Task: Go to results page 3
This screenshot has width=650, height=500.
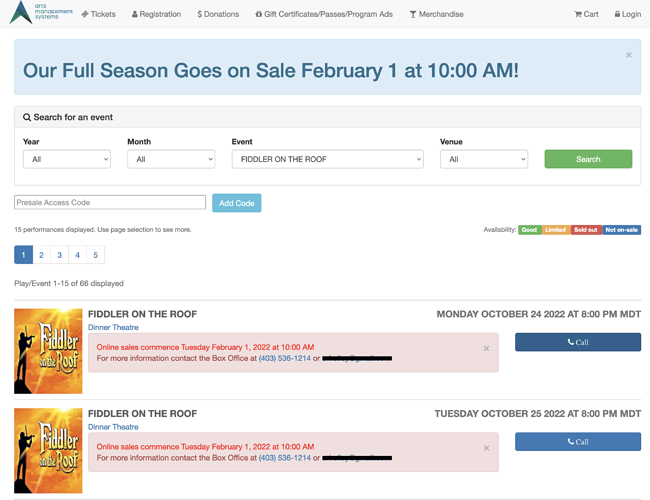Action: (x=59, y=255)
